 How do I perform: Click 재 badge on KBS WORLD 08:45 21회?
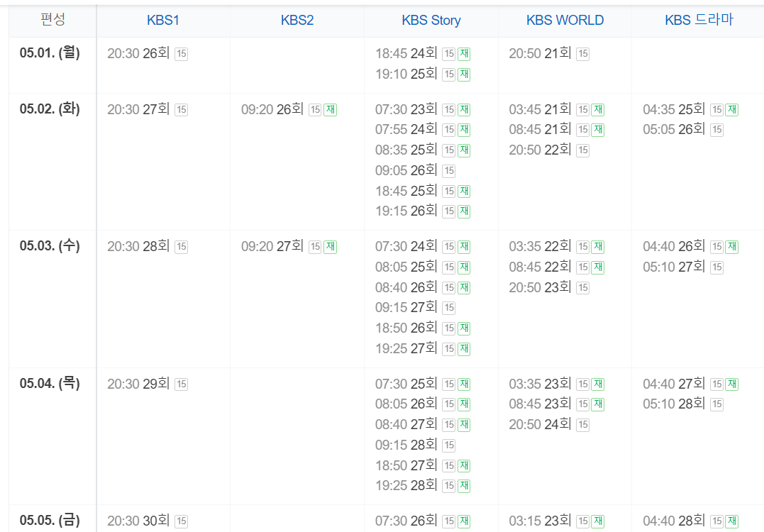click(598, 130)
